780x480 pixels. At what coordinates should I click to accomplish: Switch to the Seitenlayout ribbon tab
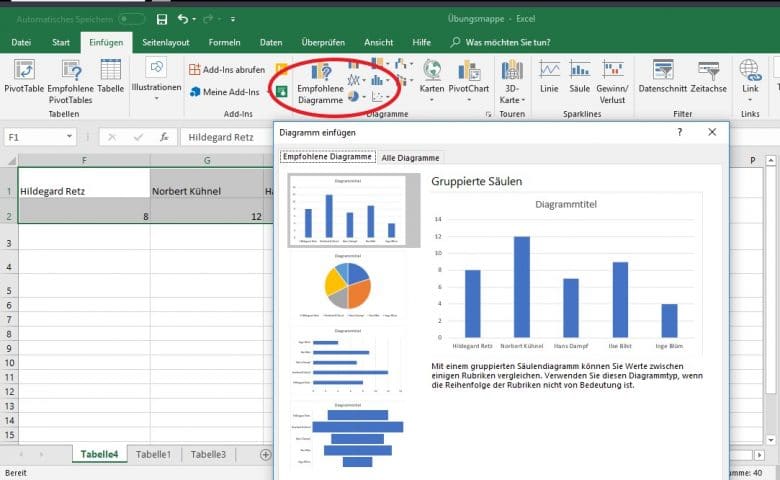click(166, 42)
